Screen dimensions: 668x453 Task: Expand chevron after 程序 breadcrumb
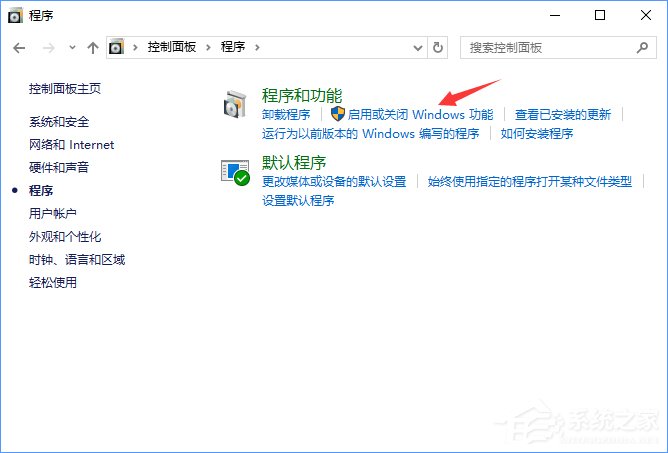coord(257,47)
